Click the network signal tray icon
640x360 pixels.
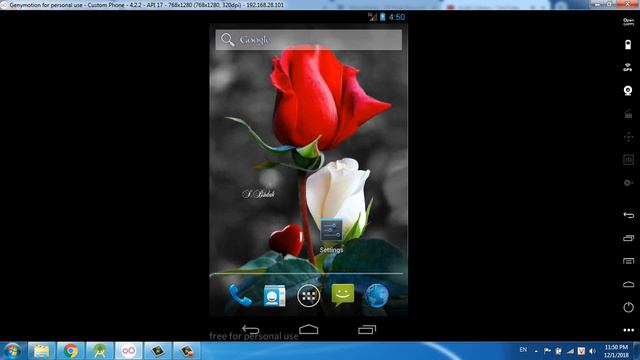click(x=570, y=351)
